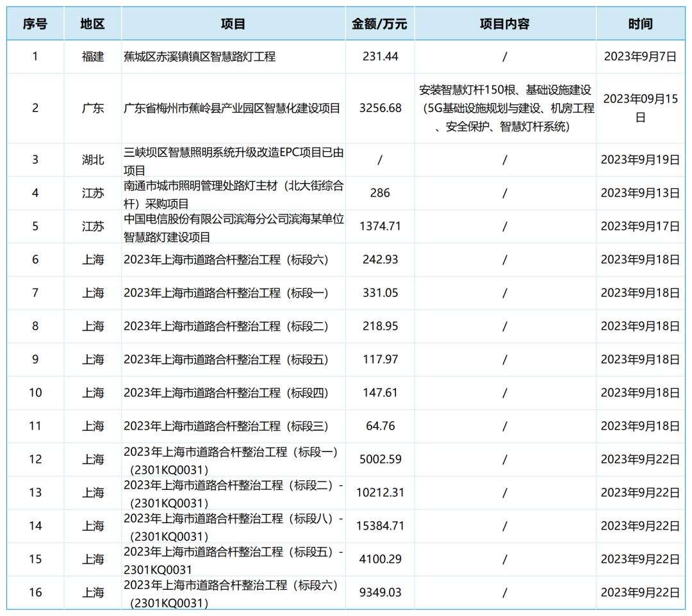Image resolution: width=692 pixels, height=616 pixels.
Task: Select the 项目内容 column header
Action: pos(505,24)
